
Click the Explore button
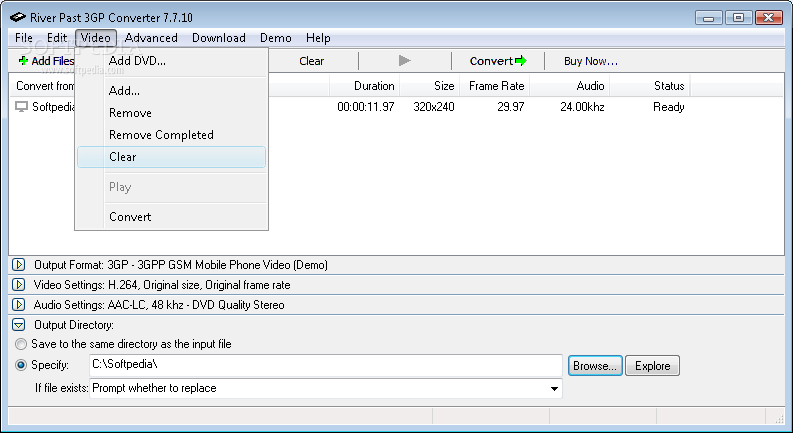point(652,366)
